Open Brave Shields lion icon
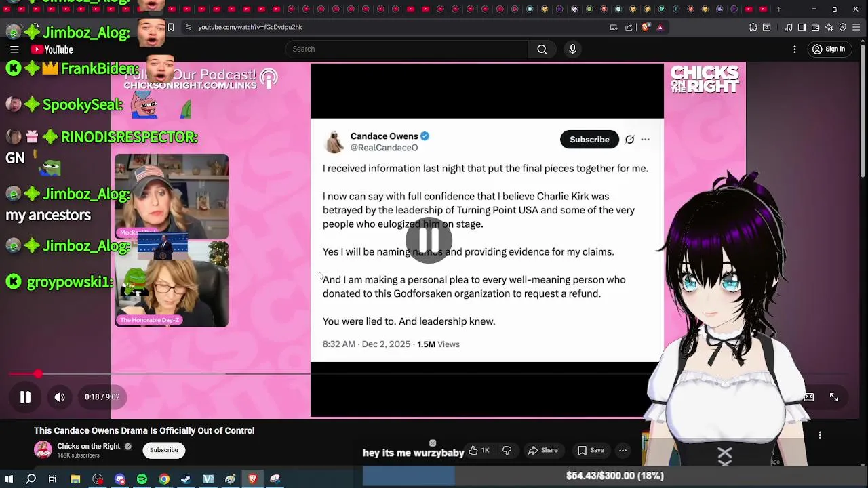Viewport: 868px width, 488px height. (645, 27)
